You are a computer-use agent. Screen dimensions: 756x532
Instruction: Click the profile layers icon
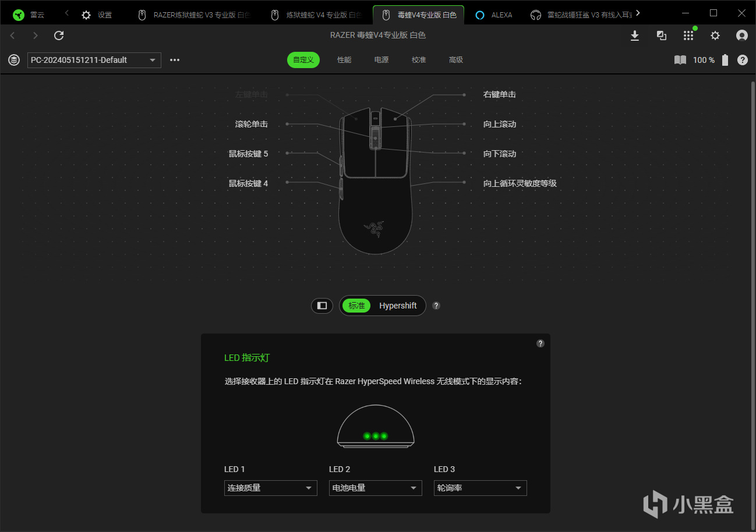(14, 60)
